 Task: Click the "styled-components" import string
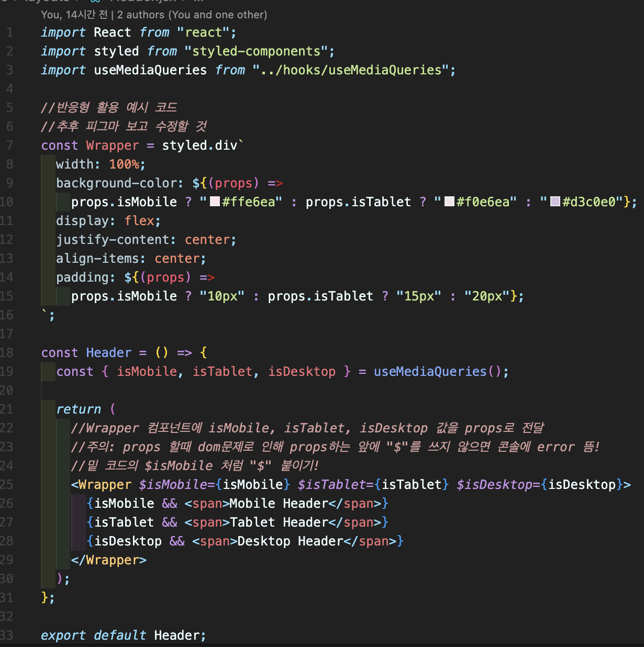[256, 51]
